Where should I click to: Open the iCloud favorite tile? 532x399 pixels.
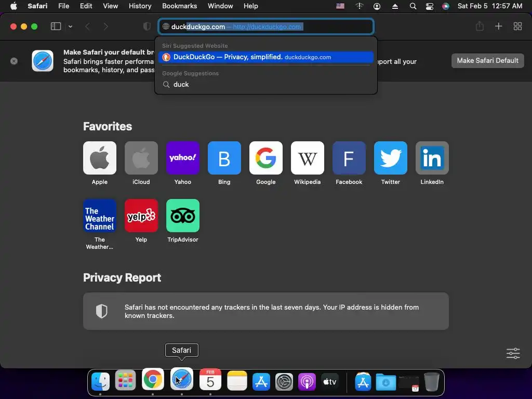click(x=141, y=158)
